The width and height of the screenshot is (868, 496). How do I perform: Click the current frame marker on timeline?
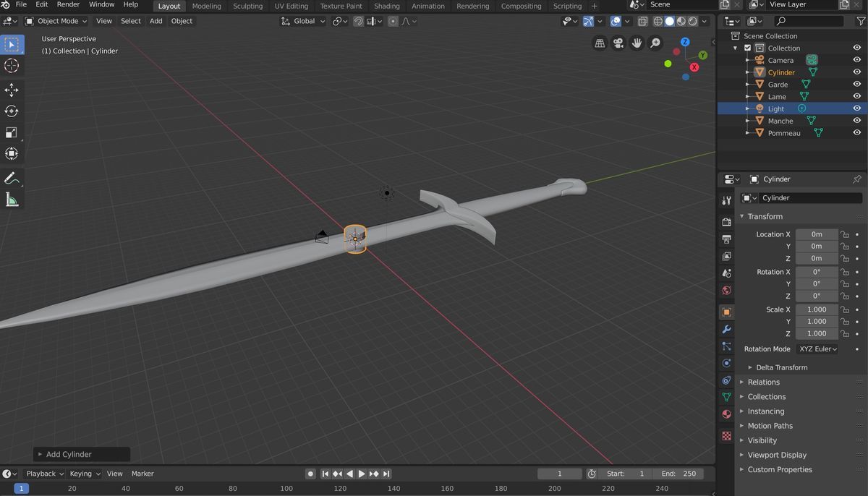[x=22, y=489]
